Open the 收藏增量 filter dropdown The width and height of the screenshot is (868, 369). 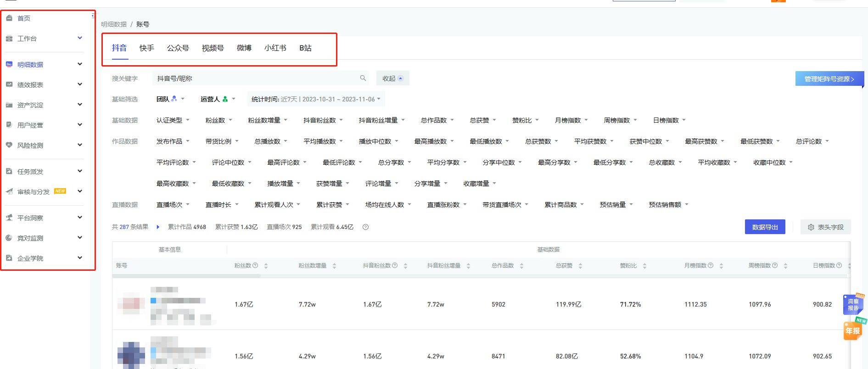point(480,184)
